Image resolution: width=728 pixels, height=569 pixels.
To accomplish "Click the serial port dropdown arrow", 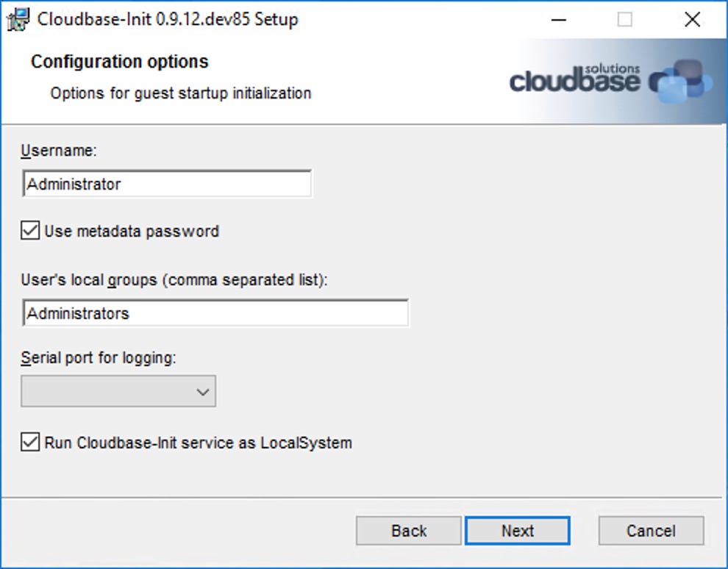I will tap(204, 391).
